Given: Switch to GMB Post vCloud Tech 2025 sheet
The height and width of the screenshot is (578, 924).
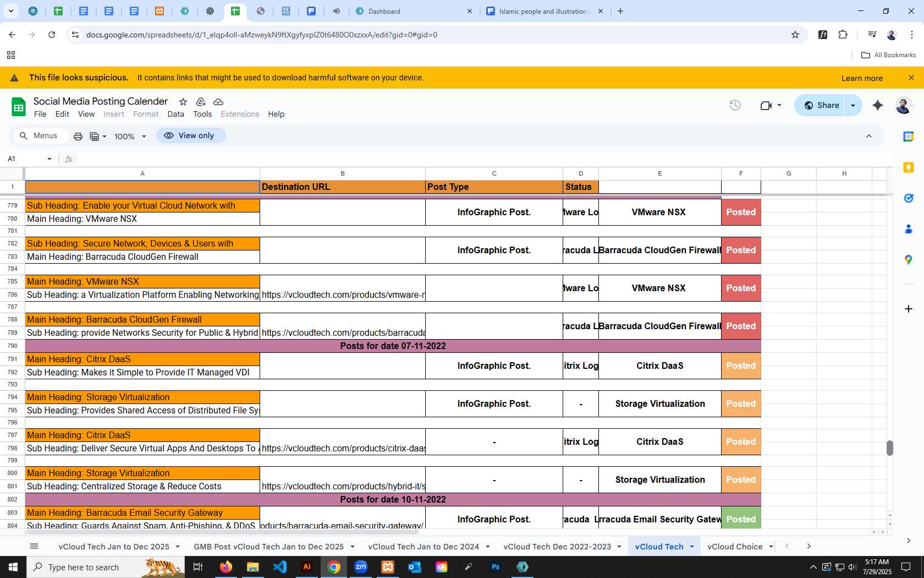Looking at the screenshot, I should [269, 547].
